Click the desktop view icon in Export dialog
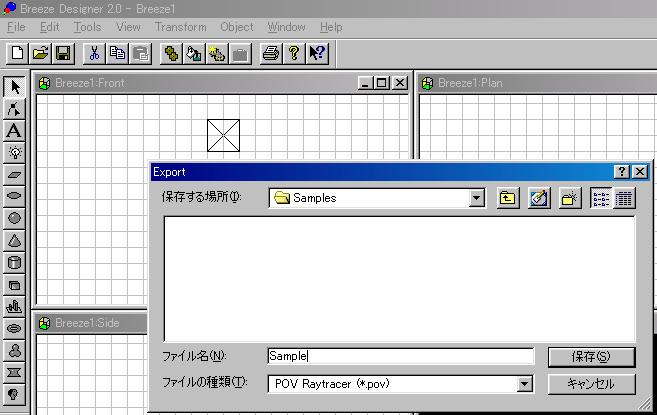The width and height of the screenshot is (657, 415). coord(539,198)
